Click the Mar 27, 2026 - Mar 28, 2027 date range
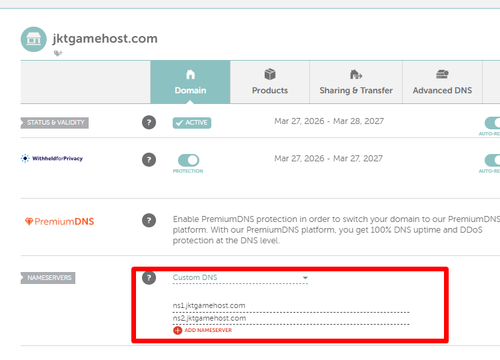The width and height of the screenshot is (500, 360). 329,121
